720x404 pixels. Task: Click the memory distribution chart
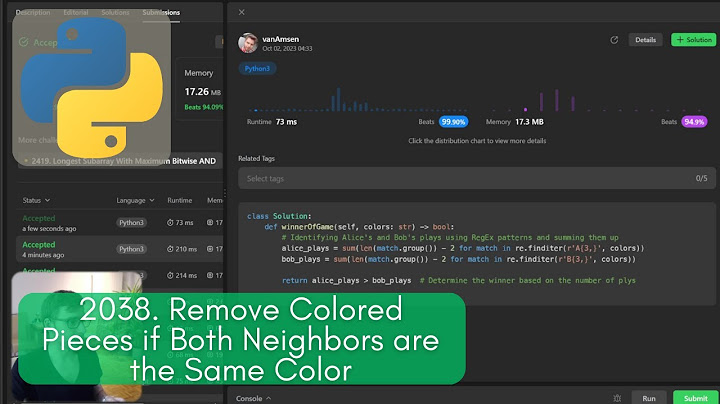point(596,100)
